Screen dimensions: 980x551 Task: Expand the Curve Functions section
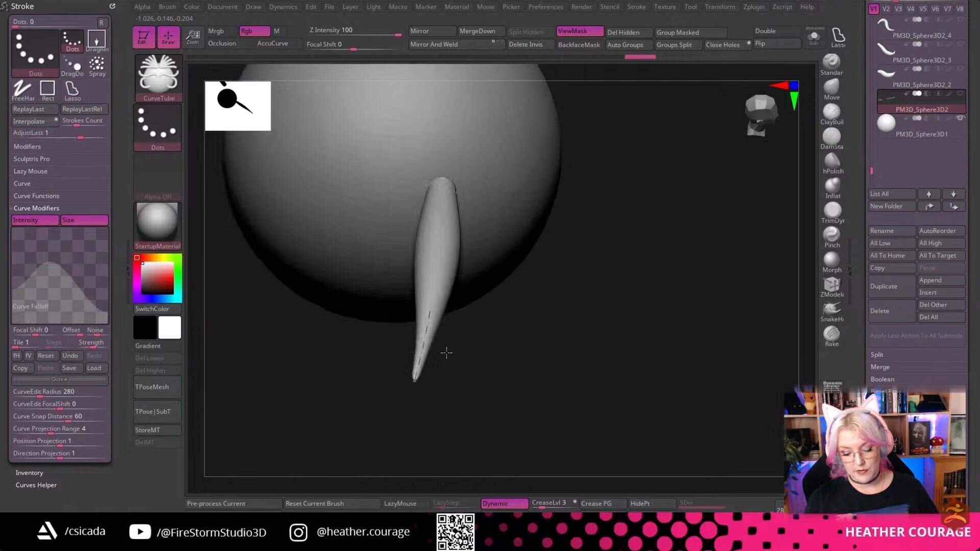pyautogui.click(x=36, y=196)
